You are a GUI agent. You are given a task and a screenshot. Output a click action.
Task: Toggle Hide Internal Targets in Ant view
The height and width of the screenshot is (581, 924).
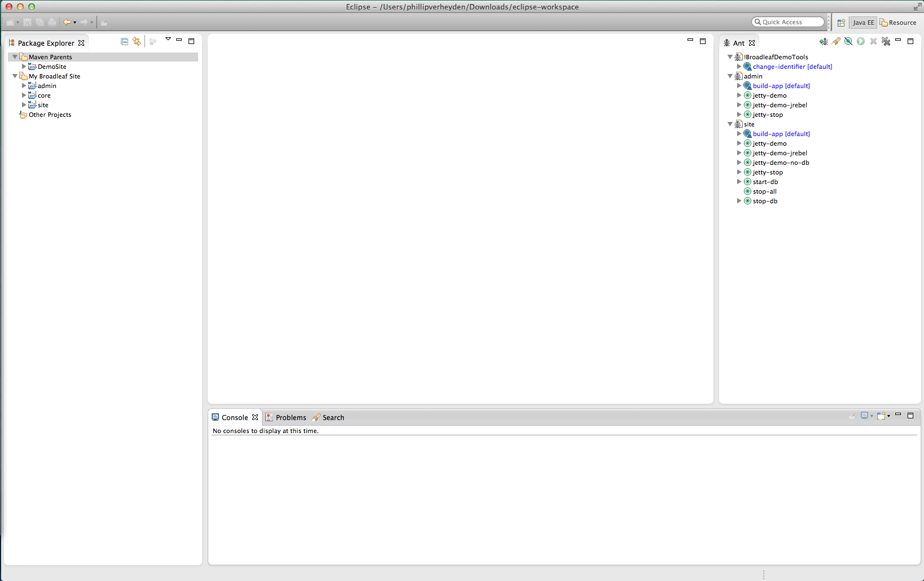(848, 41)
